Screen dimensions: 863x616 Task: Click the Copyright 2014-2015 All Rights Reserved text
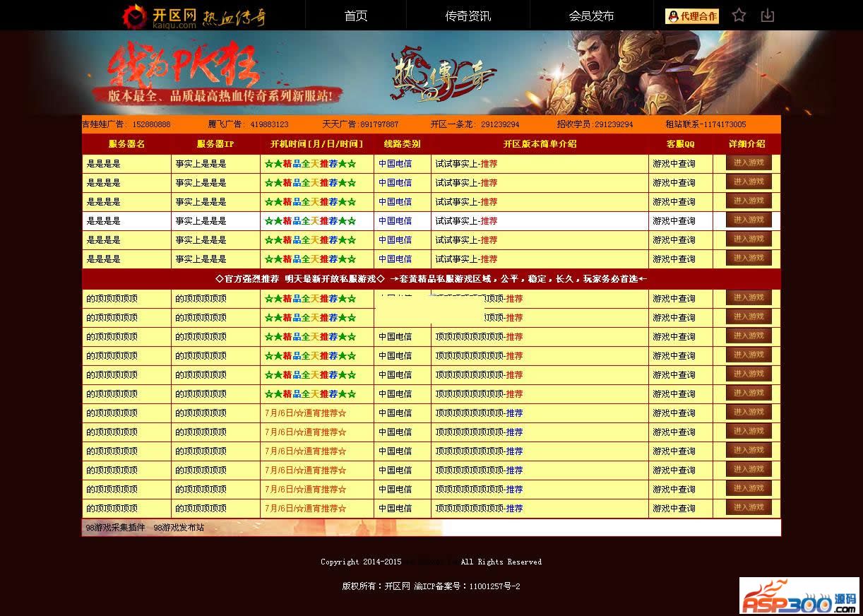(431, 562)
